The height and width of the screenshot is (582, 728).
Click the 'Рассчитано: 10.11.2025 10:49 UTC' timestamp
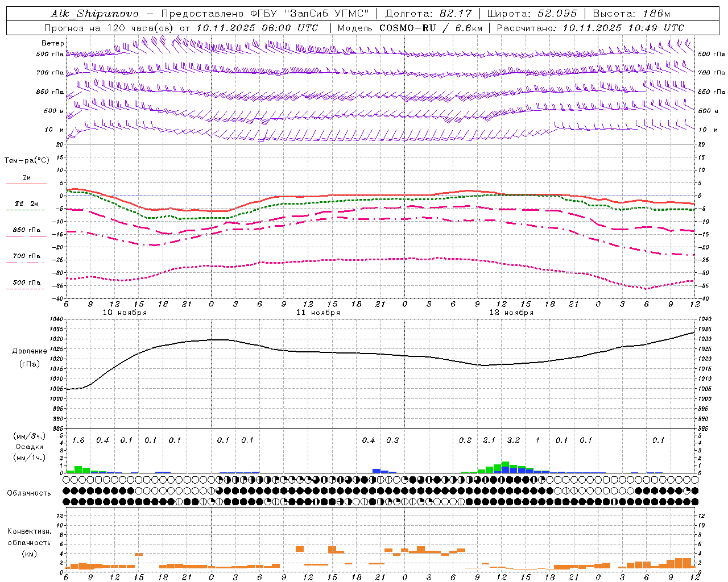point(590,28)
